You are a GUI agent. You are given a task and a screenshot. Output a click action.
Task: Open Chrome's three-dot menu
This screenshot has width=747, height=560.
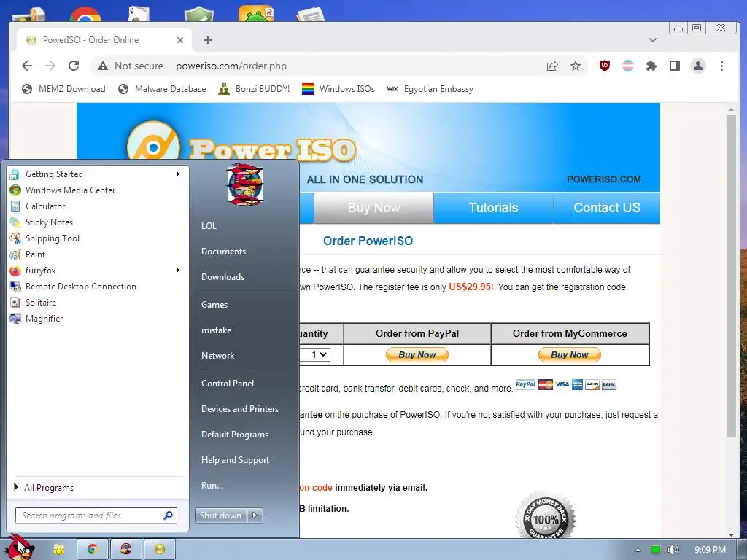tap(721, 66)
